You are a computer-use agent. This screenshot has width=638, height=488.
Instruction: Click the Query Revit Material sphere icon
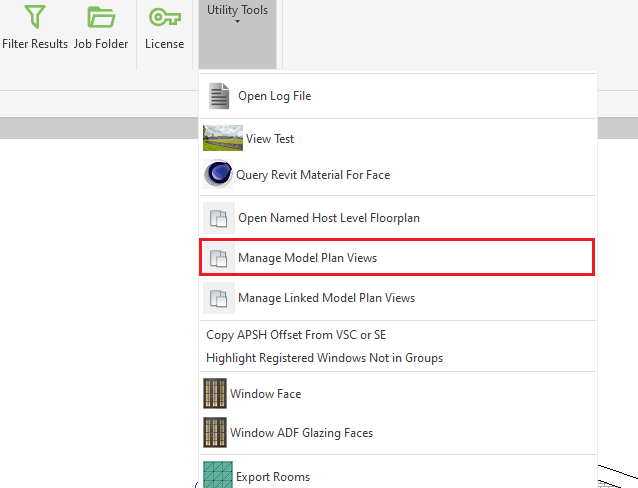point(218,174)
